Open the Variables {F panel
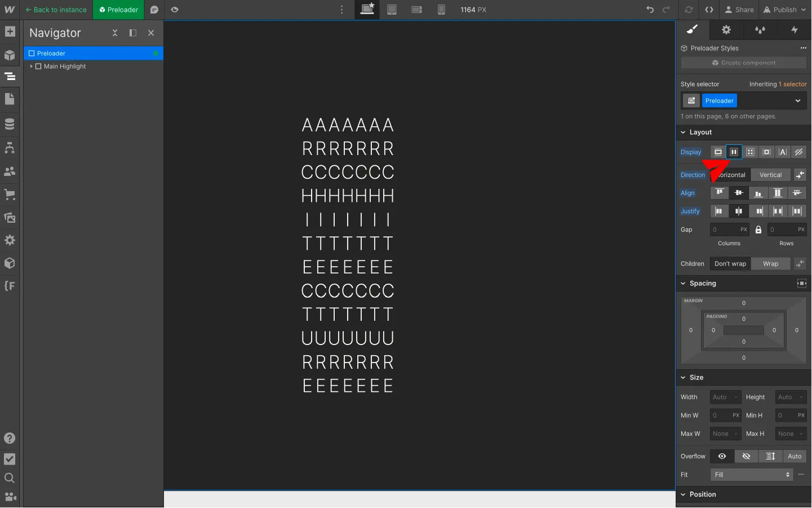812x508 pixels. [10, 286]
